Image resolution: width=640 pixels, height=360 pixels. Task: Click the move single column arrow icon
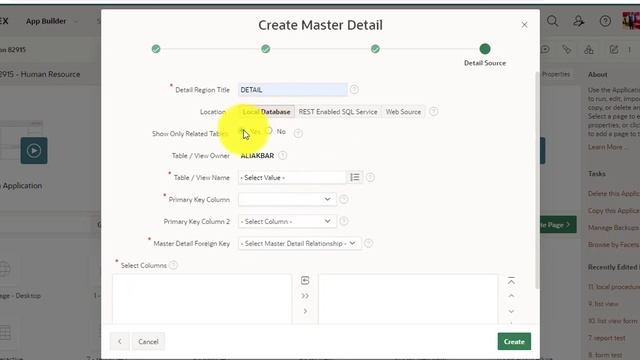pyautogui.click(x=305, y=311)
